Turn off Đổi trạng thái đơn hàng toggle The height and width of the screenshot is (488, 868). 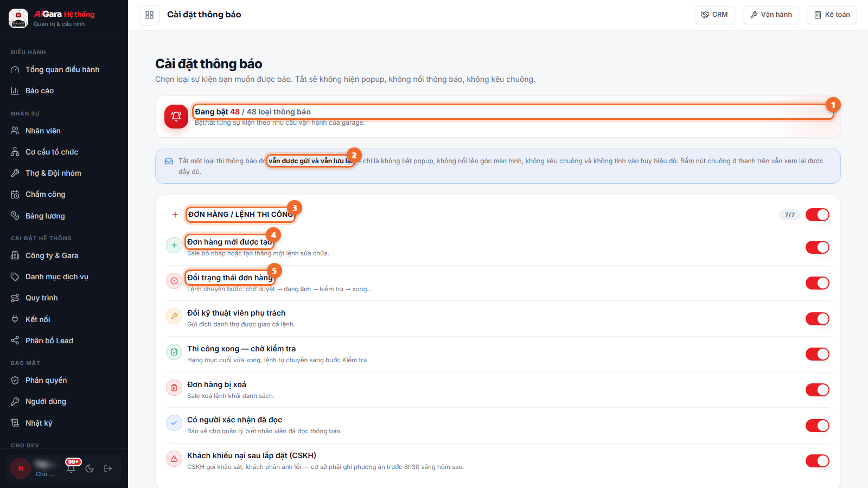(818, 283)
